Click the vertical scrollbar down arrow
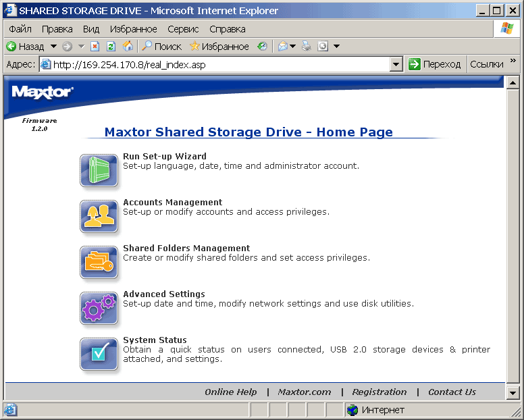 [x=513, y=393]
